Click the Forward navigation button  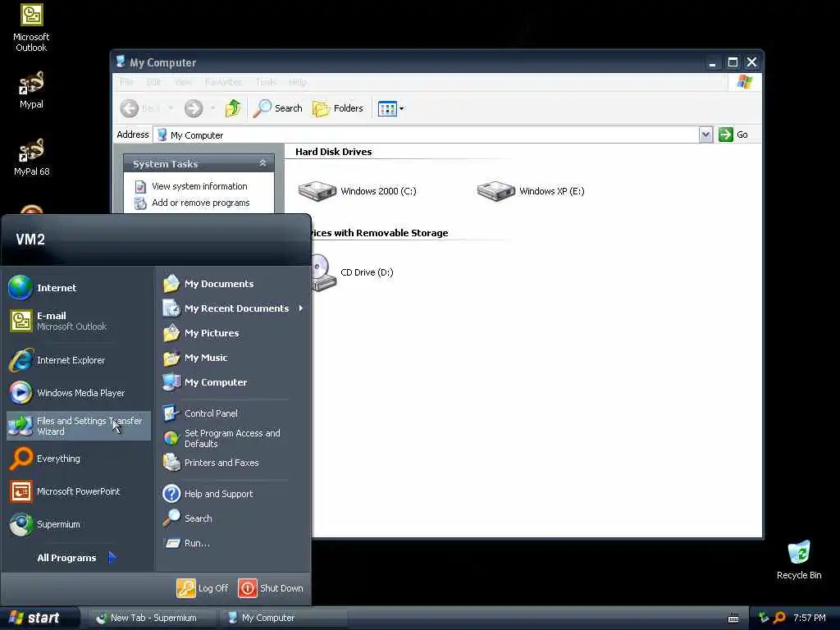click(194, 108)
